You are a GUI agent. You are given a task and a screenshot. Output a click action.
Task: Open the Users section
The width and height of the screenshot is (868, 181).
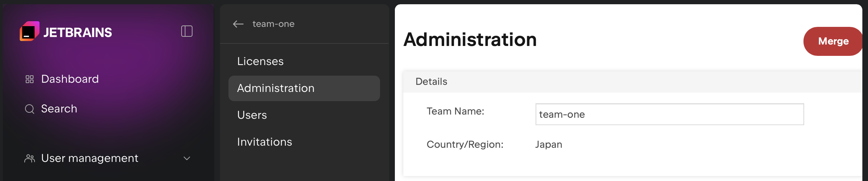(252, 115)
